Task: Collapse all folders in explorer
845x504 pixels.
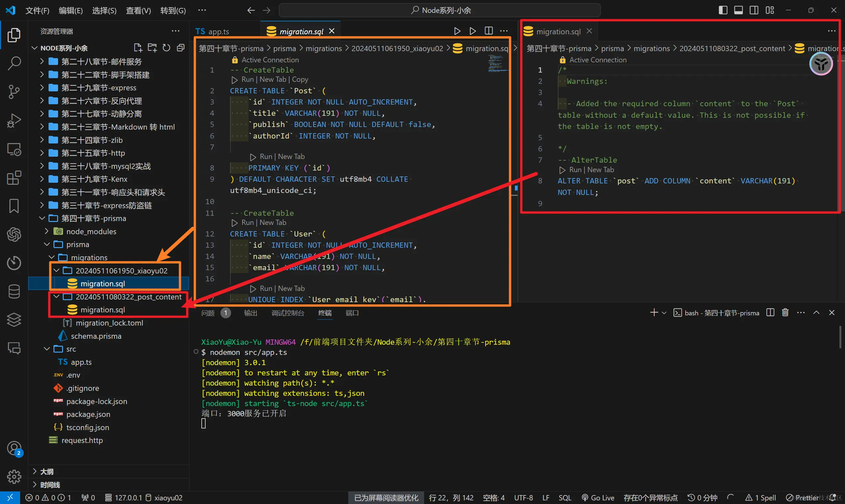Action: (181, 48)
